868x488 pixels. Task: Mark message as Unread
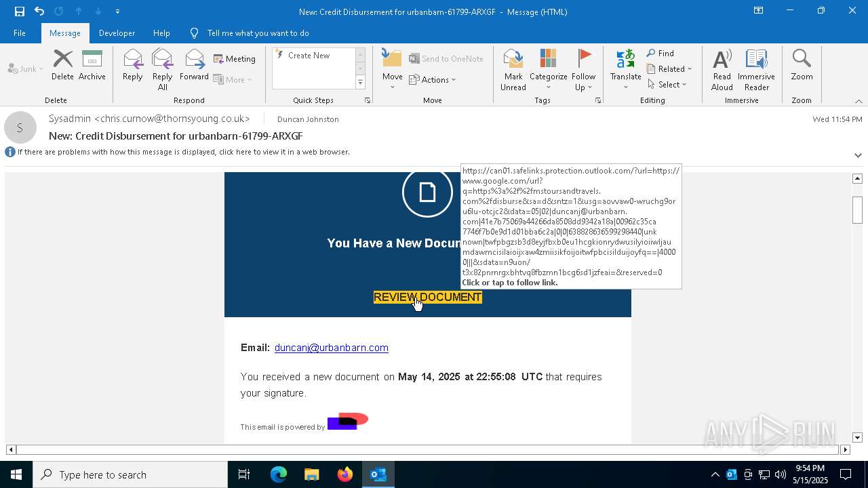(513, 70)
